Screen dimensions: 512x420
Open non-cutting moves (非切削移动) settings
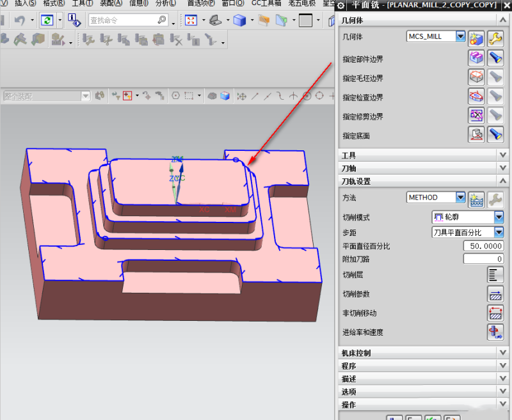click(x=495, y=313)
